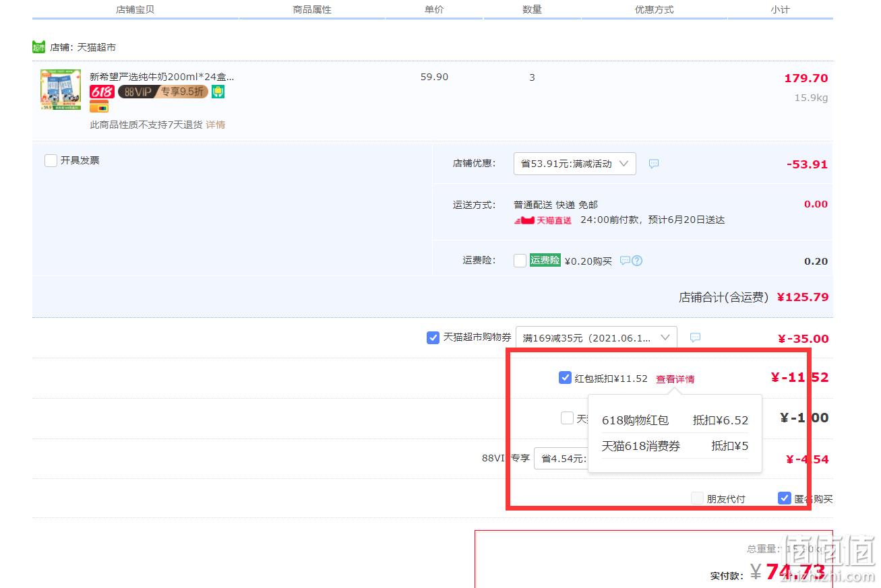This screenshot has height=588, width=881.
Task: Click the quantity value 3
Action: coord(532,77)
